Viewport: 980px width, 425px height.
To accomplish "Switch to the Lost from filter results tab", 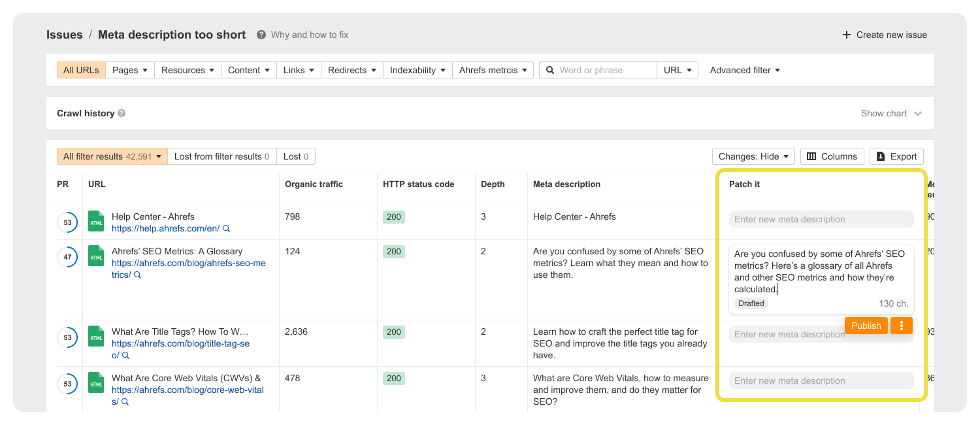I will (222, 156).
